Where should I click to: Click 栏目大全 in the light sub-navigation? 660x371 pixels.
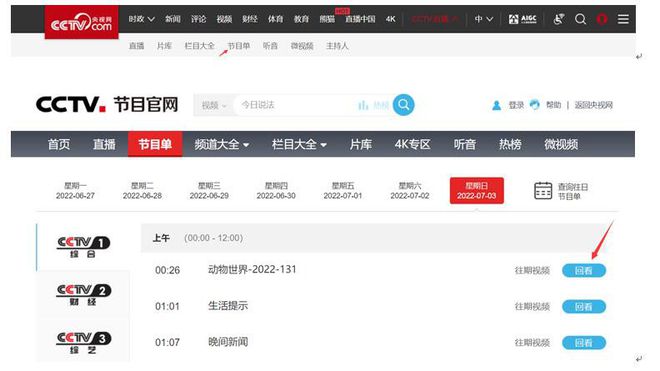[200, 46]
